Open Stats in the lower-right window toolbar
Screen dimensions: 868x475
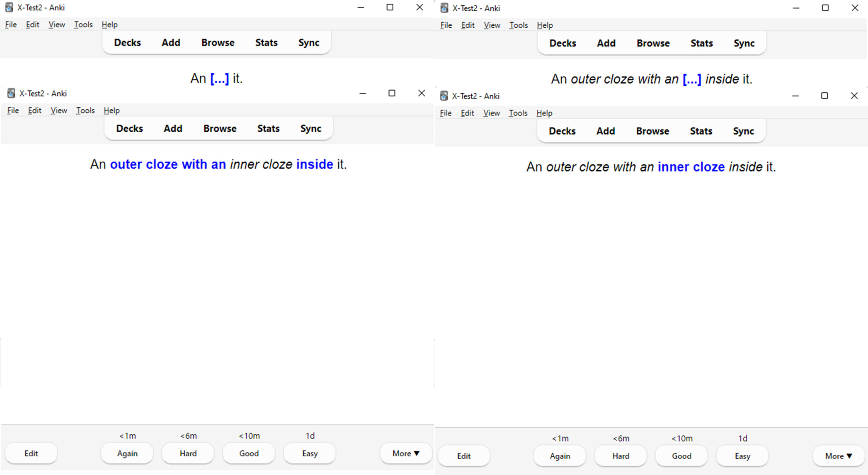point(701,131)
